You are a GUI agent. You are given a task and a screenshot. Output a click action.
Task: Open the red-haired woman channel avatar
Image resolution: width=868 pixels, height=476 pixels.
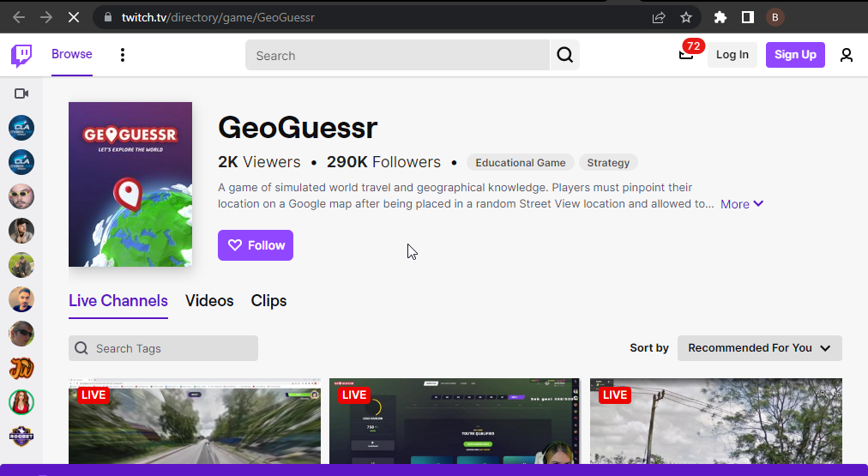pyautogui.click(x=21, y=402)
